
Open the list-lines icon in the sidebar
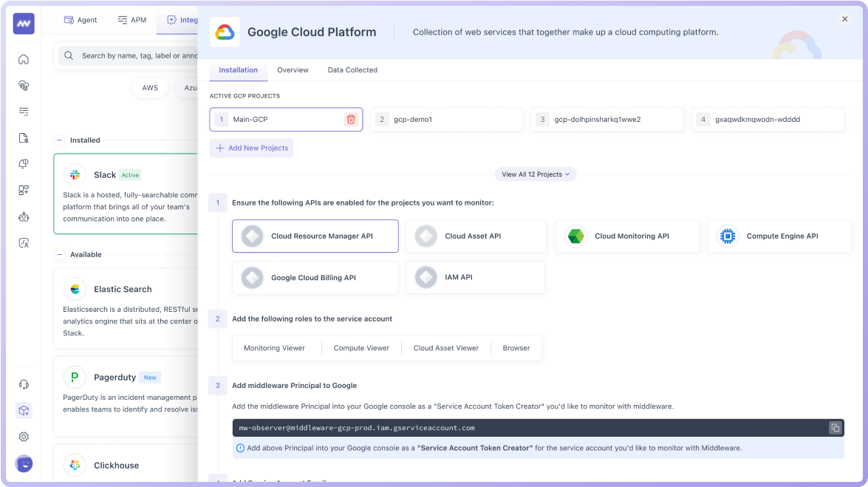coord(24,112)
